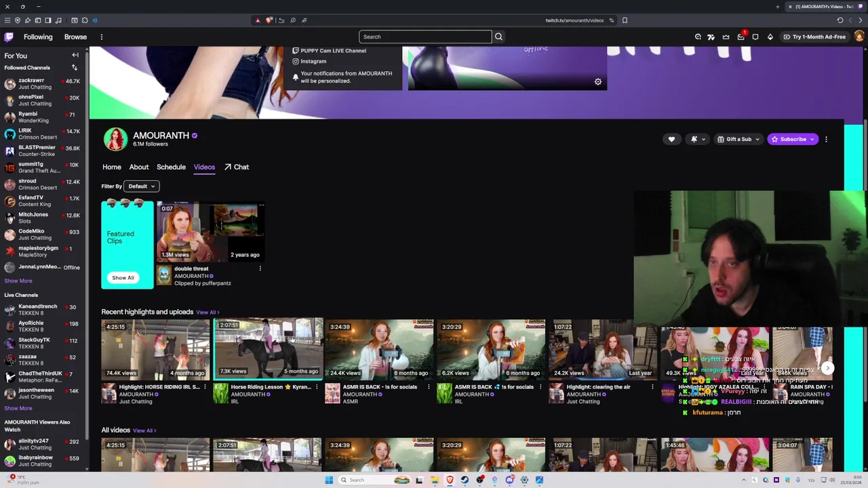Viewport: 868px width, 488px height.
Task: Open the banner settings gear icon
Action: (x=598, y=81)
